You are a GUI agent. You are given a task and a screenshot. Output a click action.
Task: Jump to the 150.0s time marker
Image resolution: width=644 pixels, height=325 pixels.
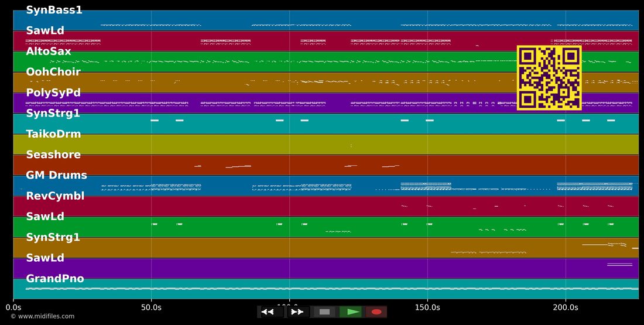tap(427, 307)
